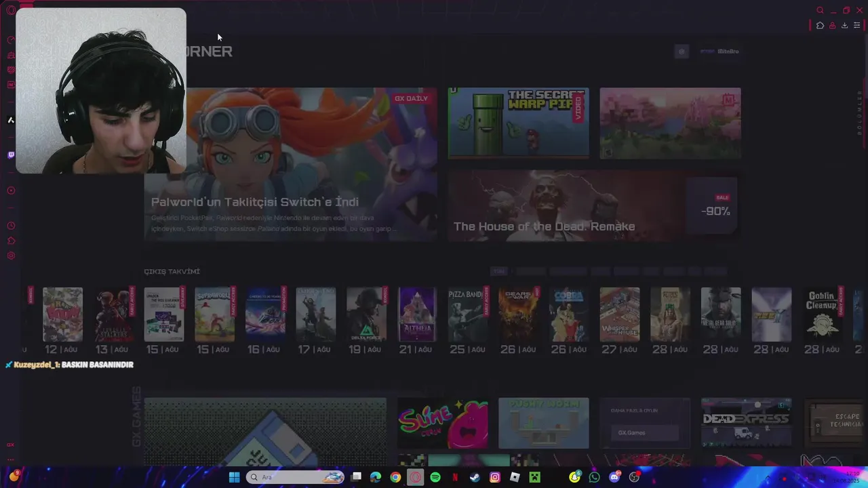This screenshot has height=488, width=868.
Task: Open the Twitch panel in sidebar
Action: (x=11, y=155)
